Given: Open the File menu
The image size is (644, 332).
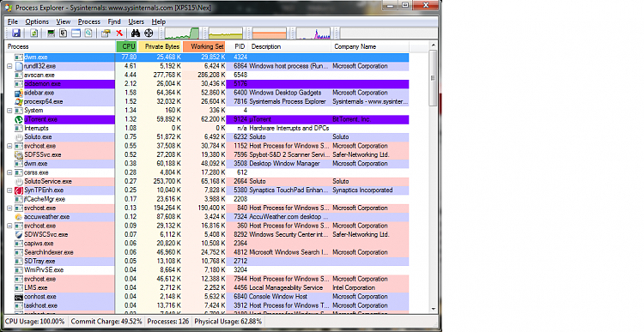Looking at the screenshot, I should point(13,21).
